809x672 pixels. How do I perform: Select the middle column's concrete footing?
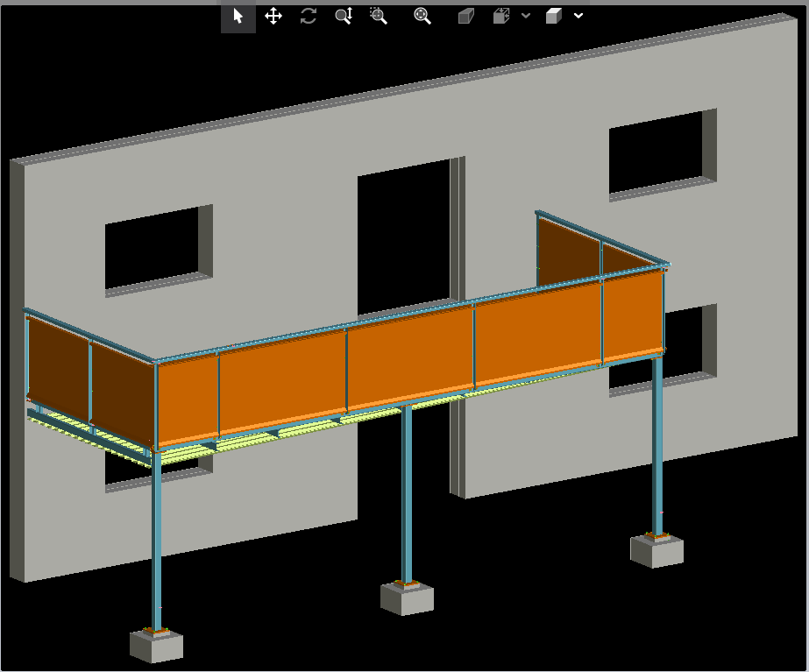pos(407,600)
